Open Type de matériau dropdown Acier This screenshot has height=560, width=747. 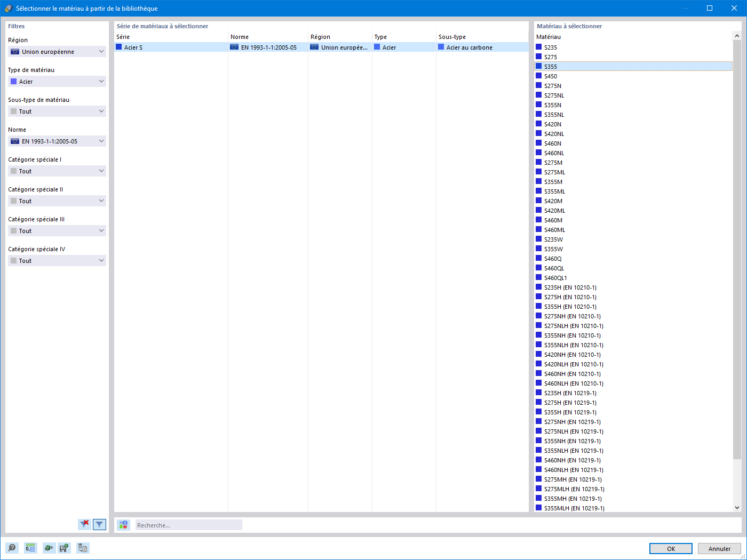click(x=57, y=82)
